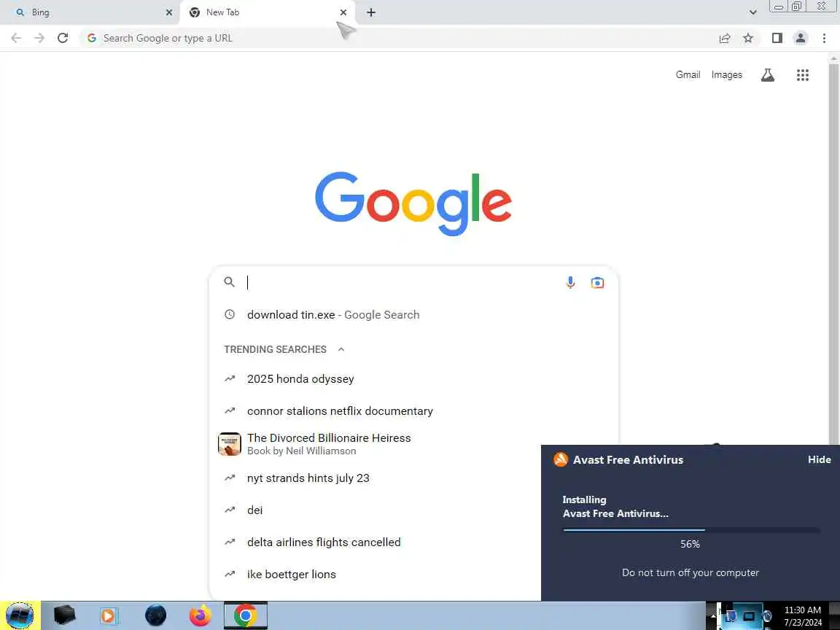Click the Google logo

click(413, 203)
